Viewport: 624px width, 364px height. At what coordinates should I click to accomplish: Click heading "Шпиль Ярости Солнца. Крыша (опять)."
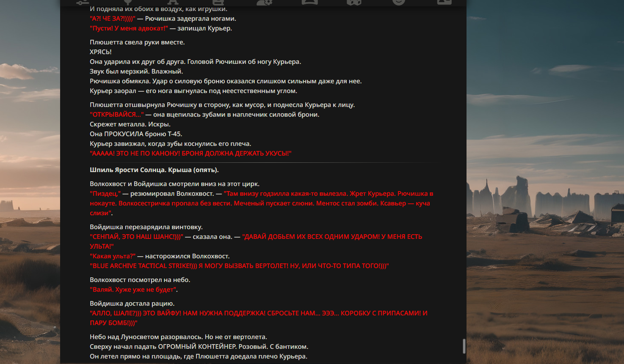[154, 170]
